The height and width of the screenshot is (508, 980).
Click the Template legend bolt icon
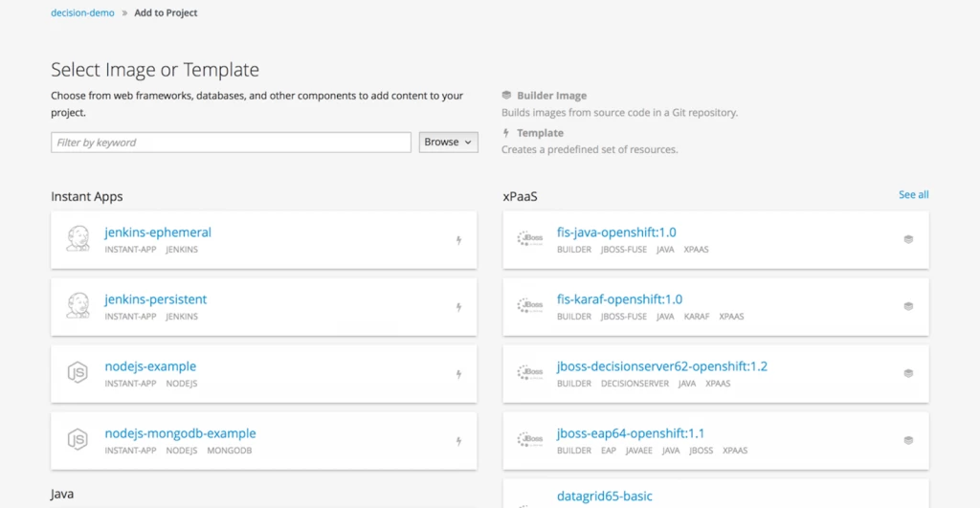click(506, 132)
